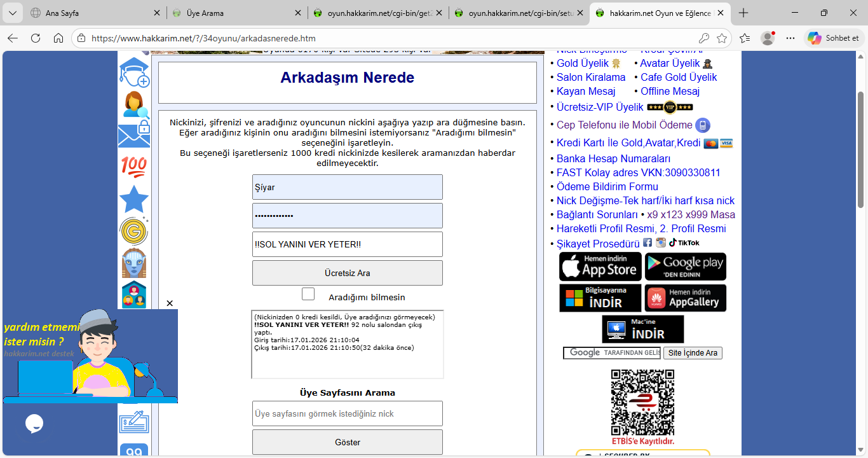Focus the nickname field containing Şiyar
The height and width of the screenshot is (458, 868).
coord(348,187)
